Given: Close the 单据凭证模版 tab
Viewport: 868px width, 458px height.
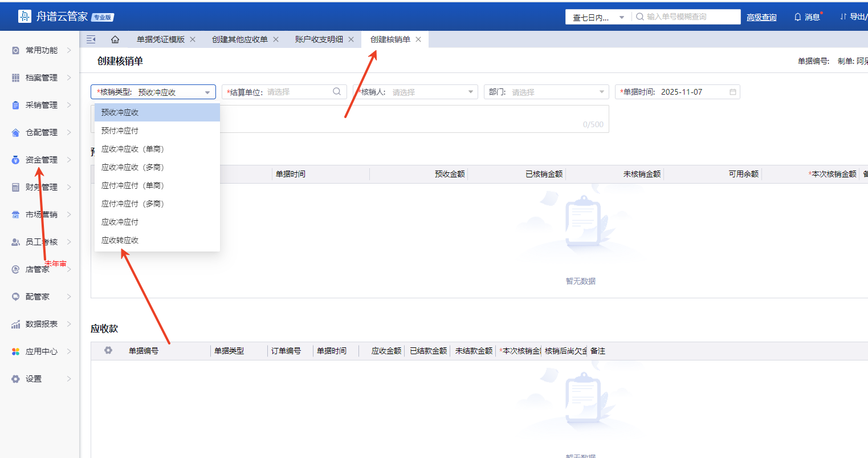Looking at the screenshot, I should coord(193,39).
